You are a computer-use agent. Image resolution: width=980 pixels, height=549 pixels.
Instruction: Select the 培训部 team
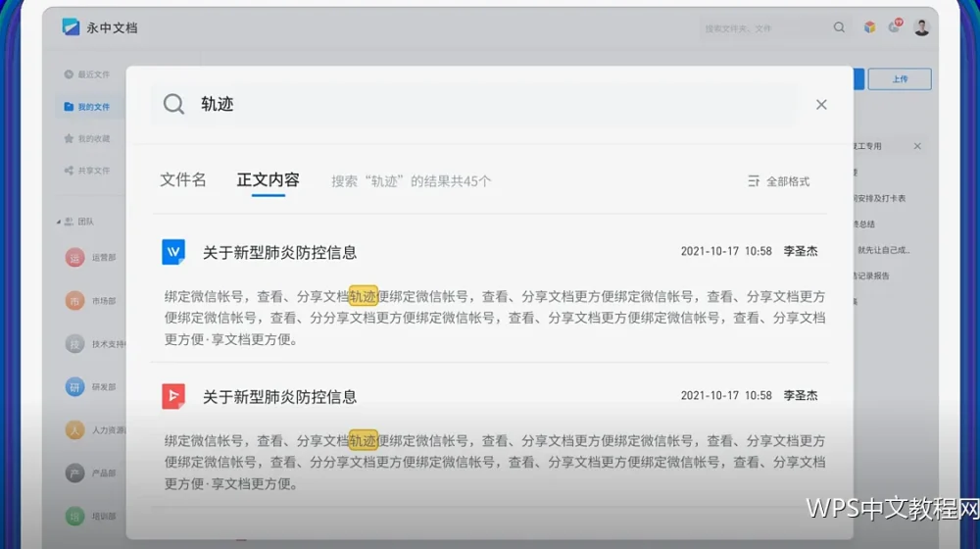[x=91, y=517]
